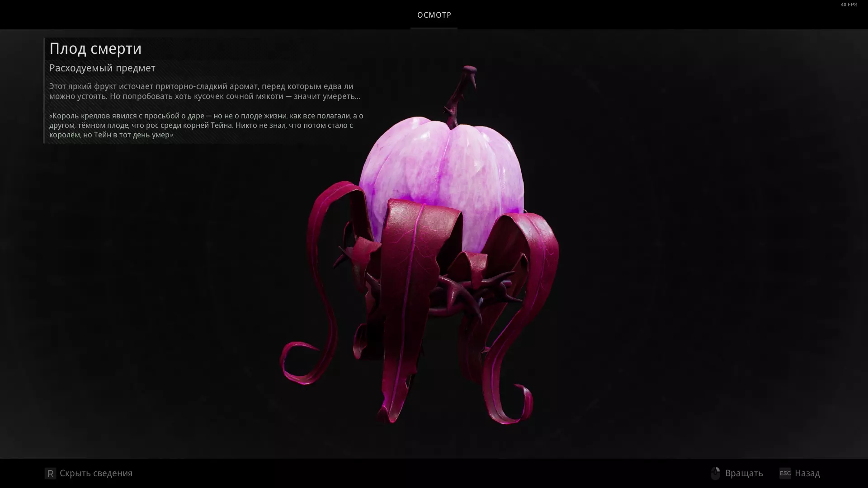Toggle details with Скрыть сведения
Screen dimensions: 868x488
tap(96, 473)
